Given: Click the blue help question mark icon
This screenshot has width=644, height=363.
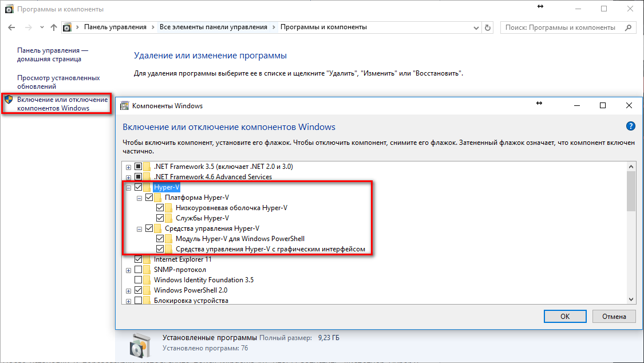Looking at the screenshot, I should (x=631, y=127).
